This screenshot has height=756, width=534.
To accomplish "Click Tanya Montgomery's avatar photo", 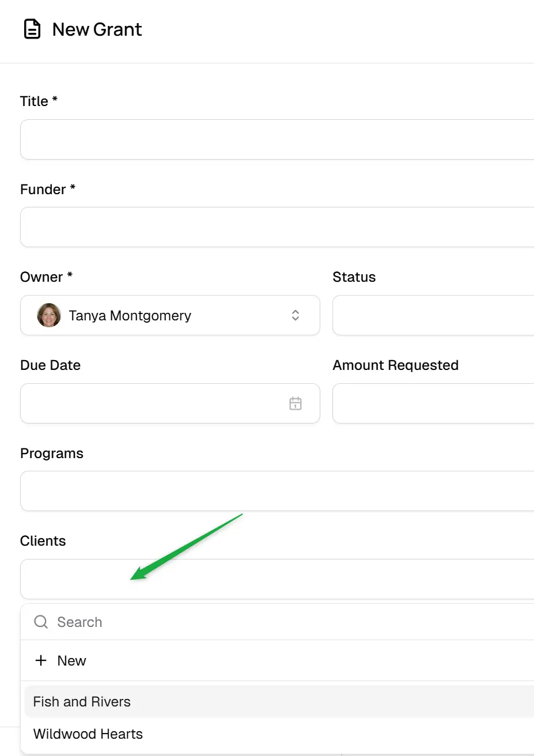I will click(49, 315).
